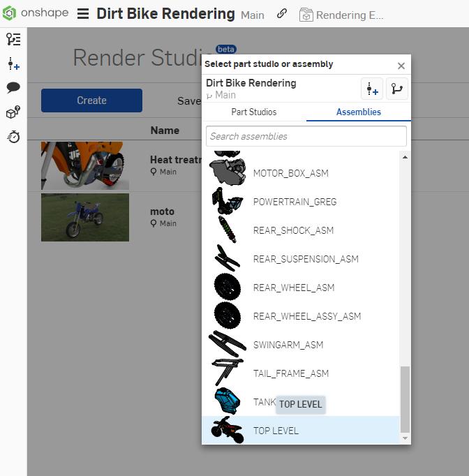The height and width of the screenshot is (476, 469).
Task: Click the scroll up arrow in list
Action: [405, 158]
